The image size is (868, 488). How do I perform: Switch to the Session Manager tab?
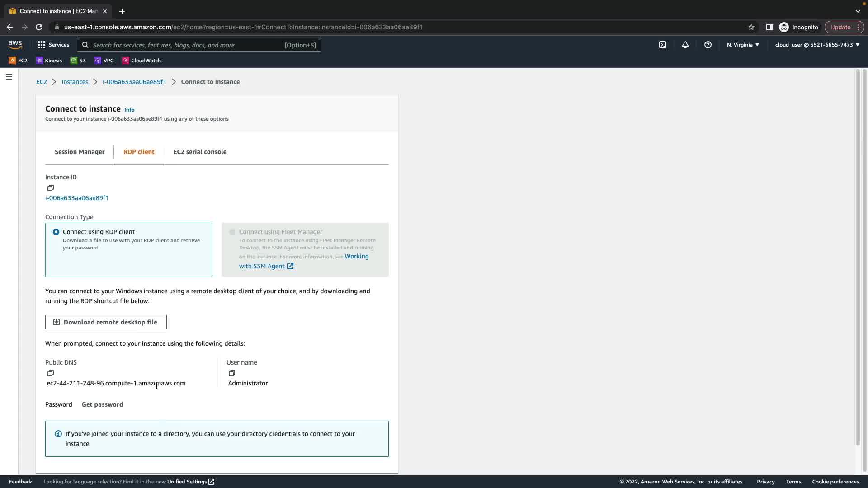coord(80,152)
